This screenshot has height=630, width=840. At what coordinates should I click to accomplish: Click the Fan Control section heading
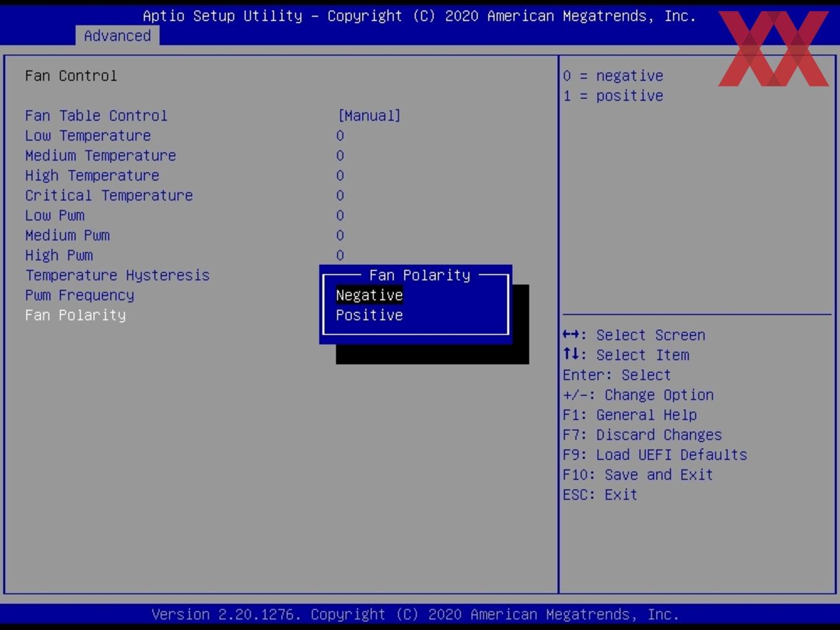click(71, 76)
